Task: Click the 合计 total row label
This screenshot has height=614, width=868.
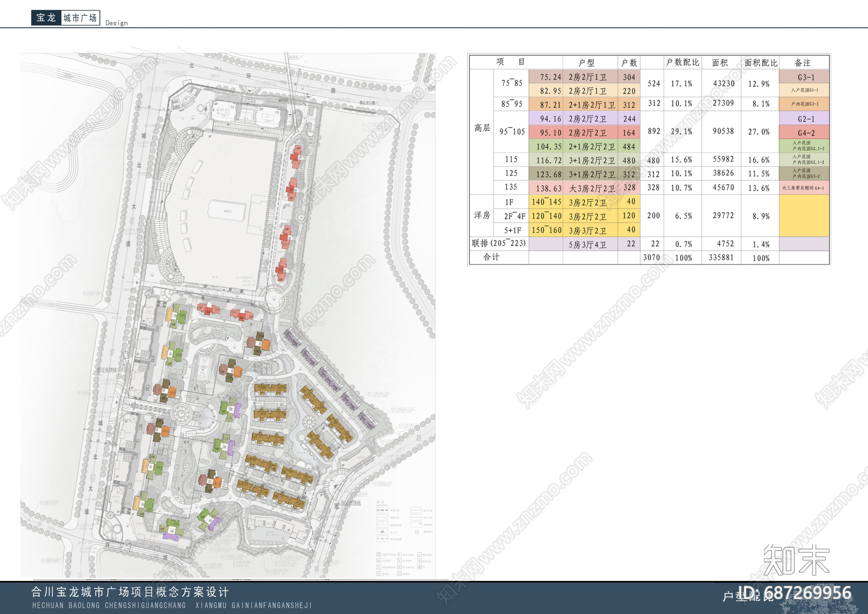Action: 491,257
